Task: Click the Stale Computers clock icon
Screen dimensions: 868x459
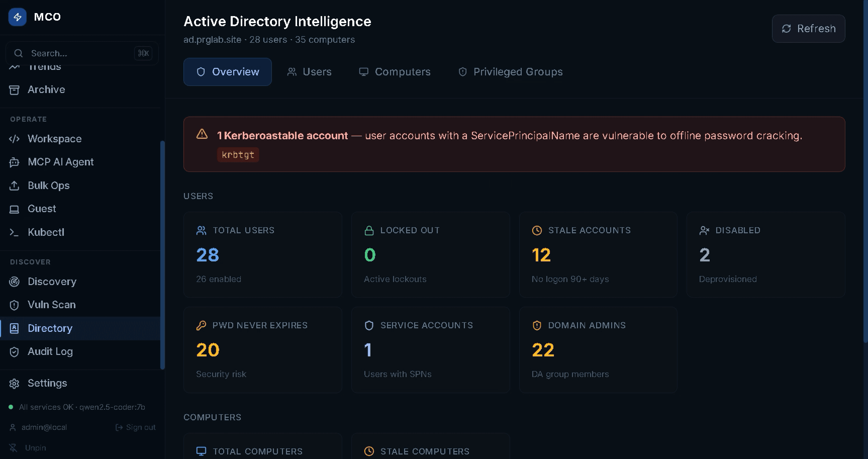Action: coord(369,451)
